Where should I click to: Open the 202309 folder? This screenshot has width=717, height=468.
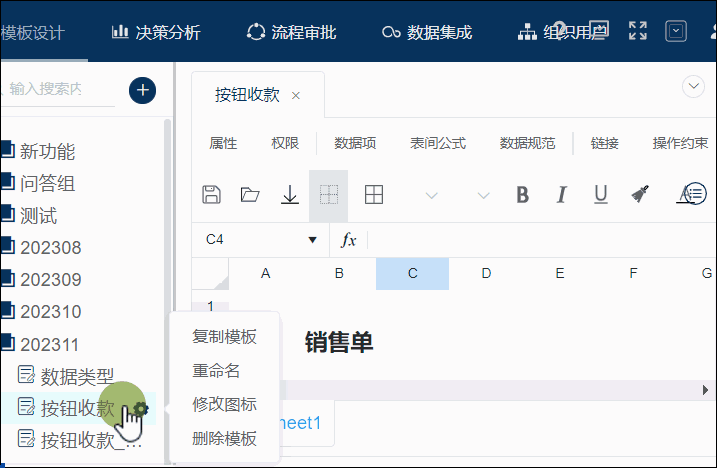point(50,280)
